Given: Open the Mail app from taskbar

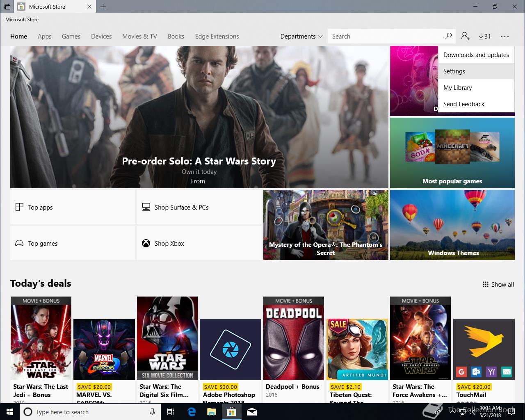Looking at the screenshot, I should click(x=252, y=412).
